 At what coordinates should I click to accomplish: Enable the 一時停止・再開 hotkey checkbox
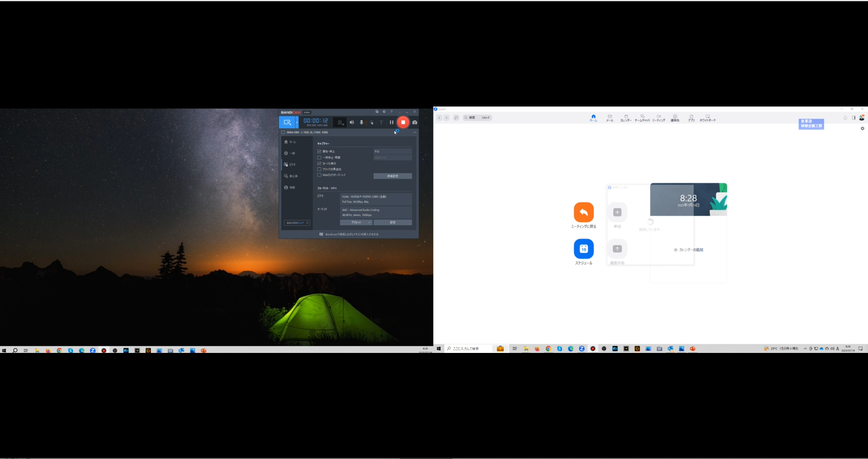click(x=319, y=157)
